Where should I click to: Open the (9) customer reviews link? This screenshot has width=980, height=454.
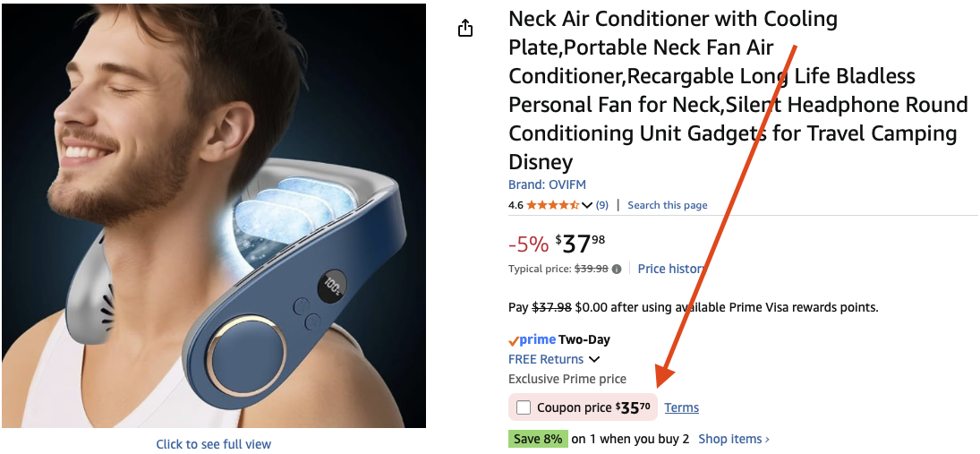pos(602,205)
